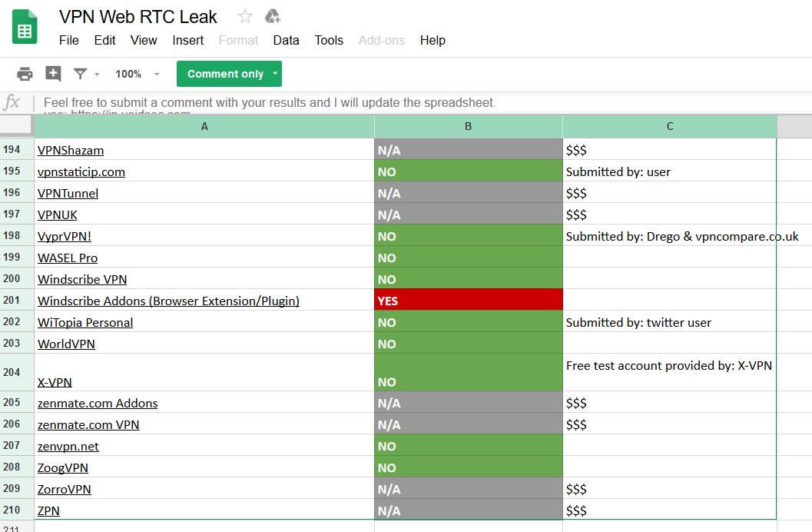This screenshot has height=532, width=812.
Task: Open the zenmate.com VPN link
Action: coord(88,425)
